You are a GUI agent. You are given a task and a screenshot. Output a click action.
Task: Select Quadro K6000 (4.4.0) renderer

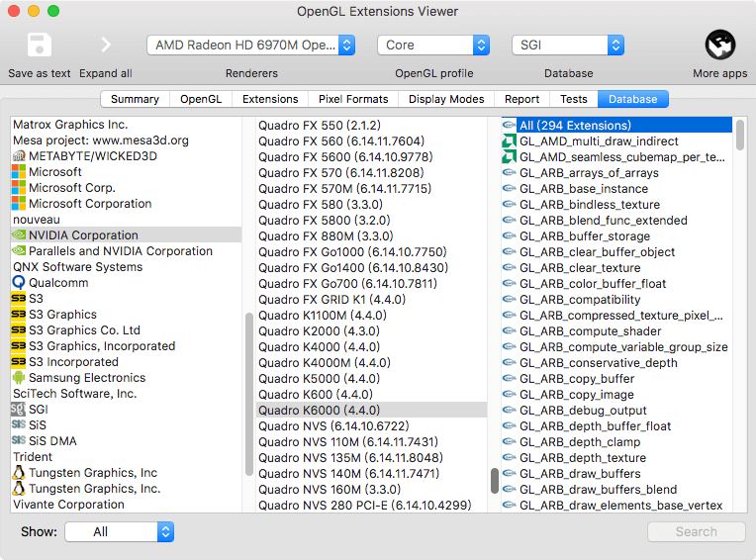pos(371,411)
